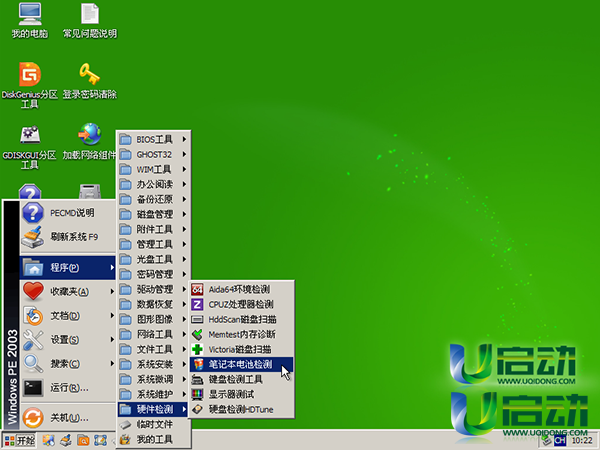600x450 pixels.
Task: Open the 附件工具 menu entry
Action: (153, 229)
